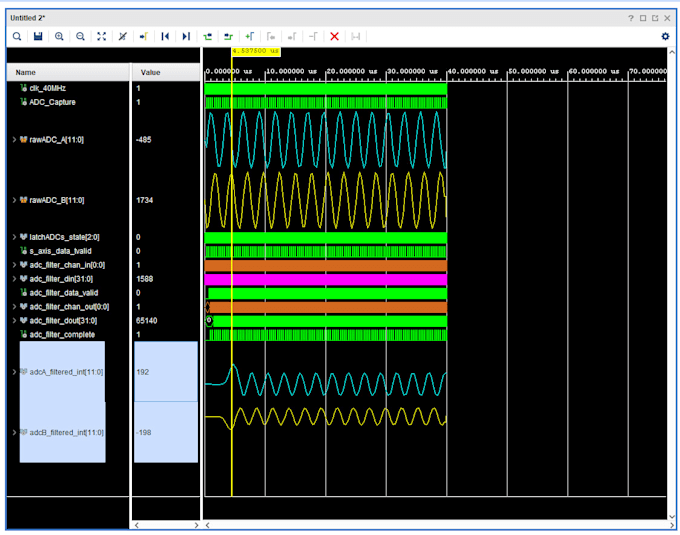Click the waveform horizontal scrollbar right arrow
Viewport: 680px width, 535px height.
[x=672, y=525]
